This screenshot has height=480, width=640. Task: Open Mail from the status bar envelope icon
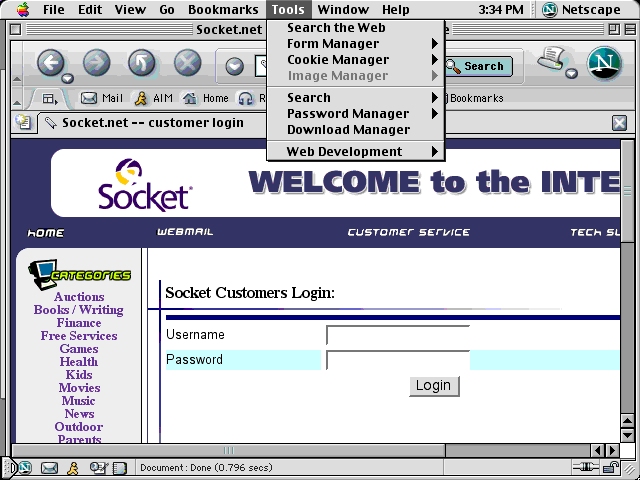coord(49,468)
